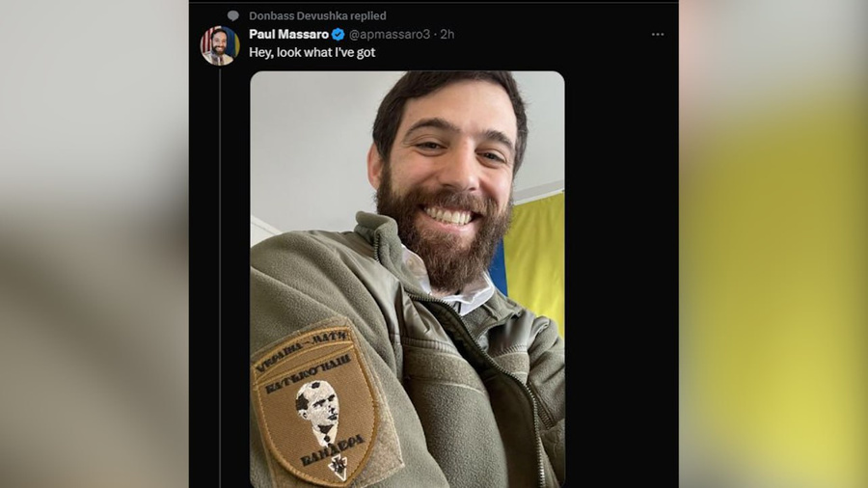Click the dot separator before the timestamp

click(435, 34)
